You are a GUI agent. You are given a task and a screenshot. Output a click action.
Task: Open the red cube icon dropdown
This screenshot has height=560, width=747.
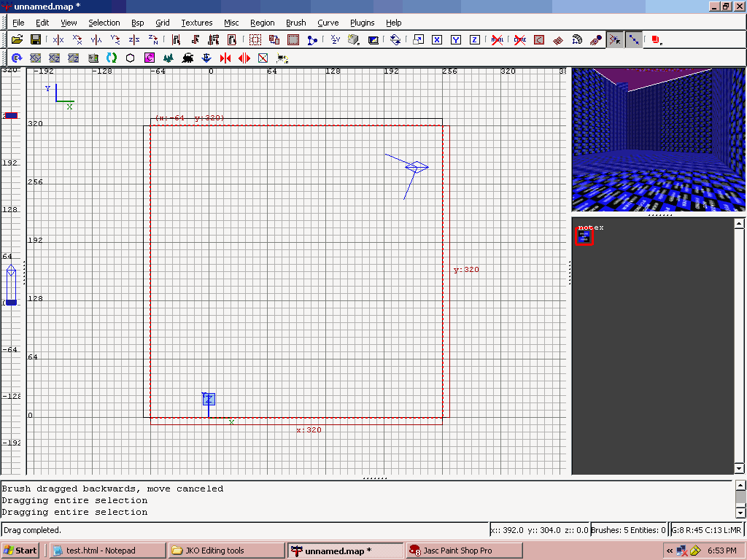[657, 40]
